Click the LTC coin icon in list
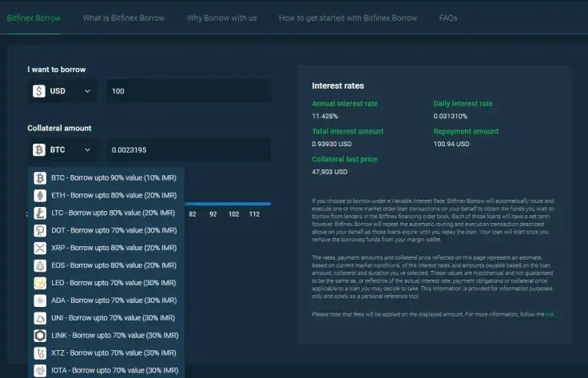The width and height of the screenshot is (588, 378). (x=40, y=213)
